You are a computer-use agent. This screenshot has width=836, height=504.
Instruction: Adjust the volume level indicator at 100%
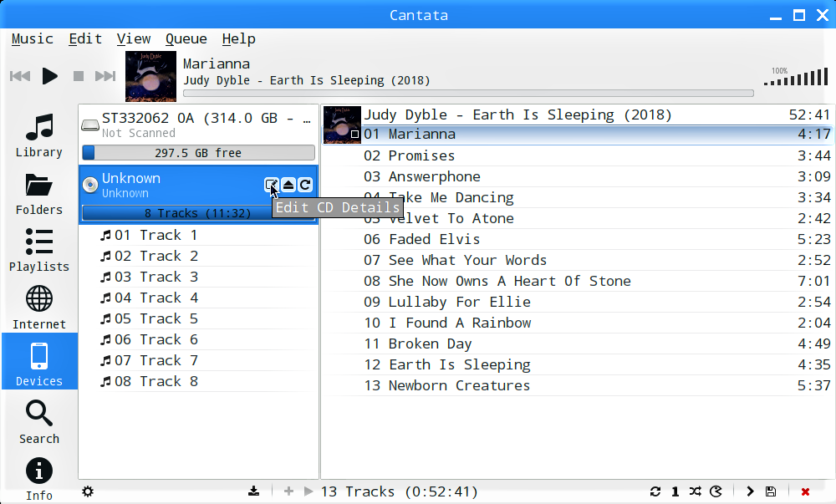point(796,76)
